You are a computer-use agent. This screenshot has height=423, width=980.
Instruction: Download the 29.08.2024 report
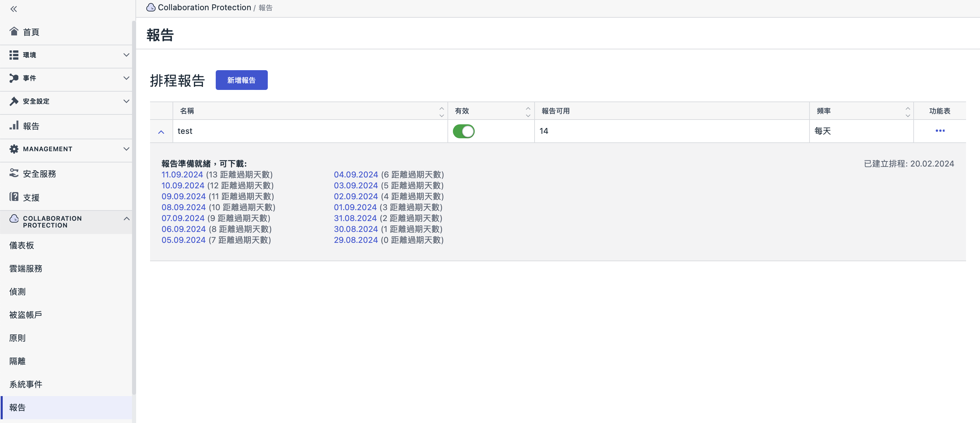[x=356, y=240]
